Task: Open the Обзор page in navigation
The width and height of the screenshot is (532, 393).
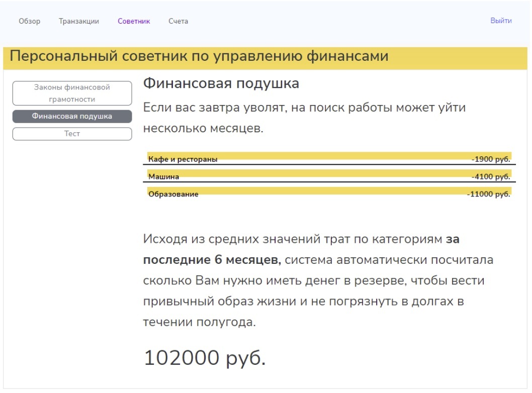Action: [29, 21]
